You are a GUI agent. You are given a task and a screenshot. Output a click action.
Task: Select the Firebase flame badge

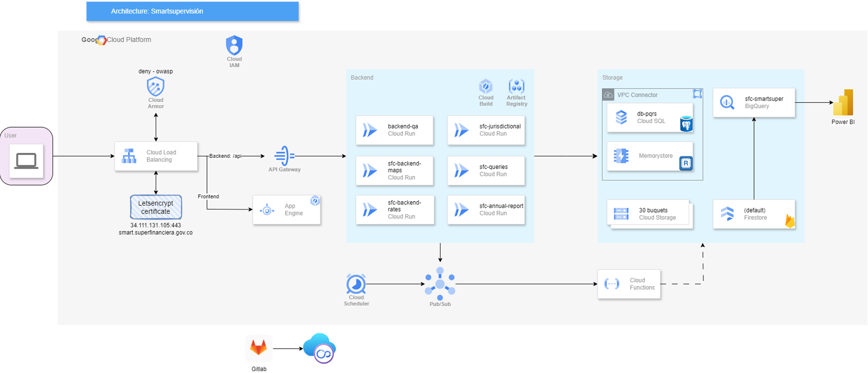click(x=790, y=221)
